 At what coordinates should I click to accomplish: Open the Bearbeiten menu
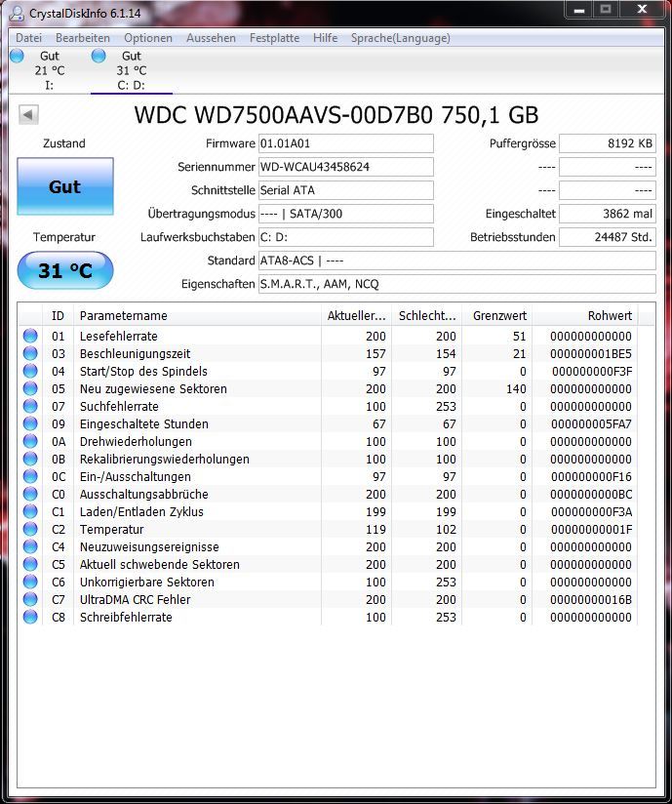coord(83,38)
